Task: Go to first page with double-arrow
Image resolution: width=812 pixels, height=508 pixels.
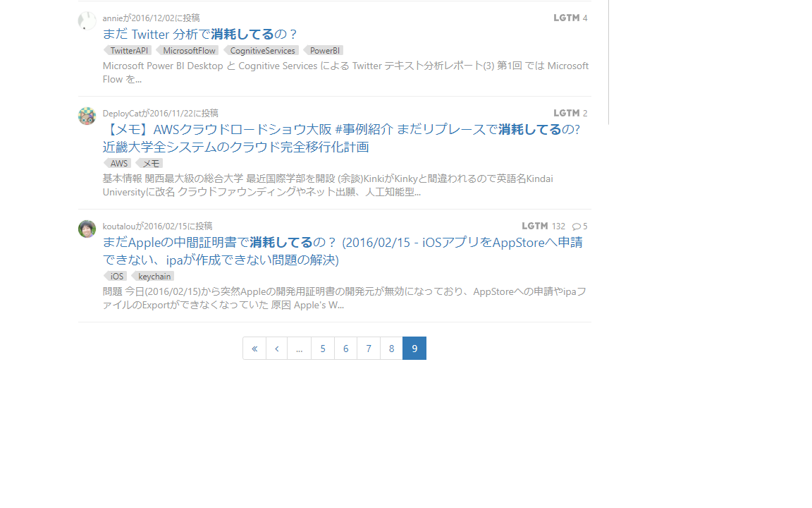Action: pyautogui.click(x=254, y=349)
